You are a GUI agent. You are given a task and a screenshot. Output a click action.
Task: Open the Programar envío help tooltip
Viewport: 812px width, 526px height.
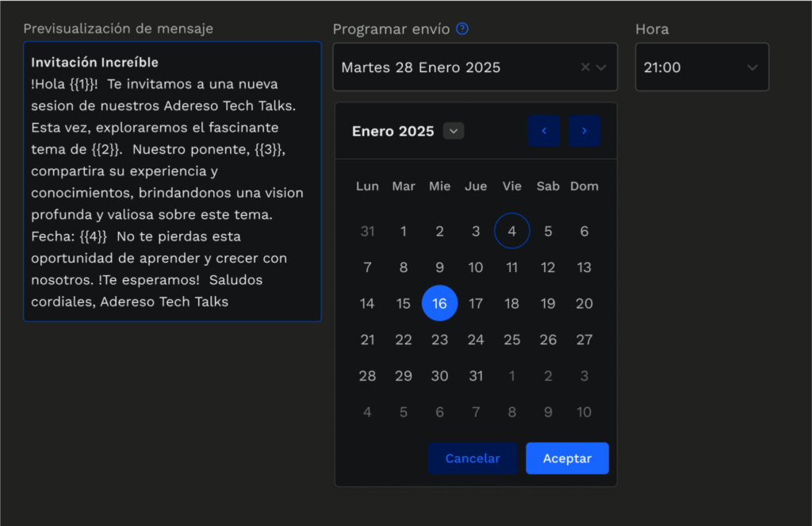462,29
